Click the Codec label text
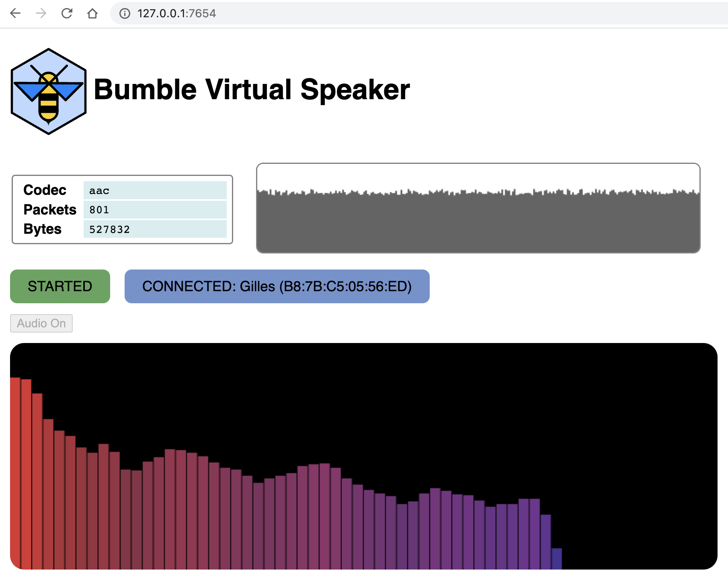728x582 pixels. tap(45, 190)
